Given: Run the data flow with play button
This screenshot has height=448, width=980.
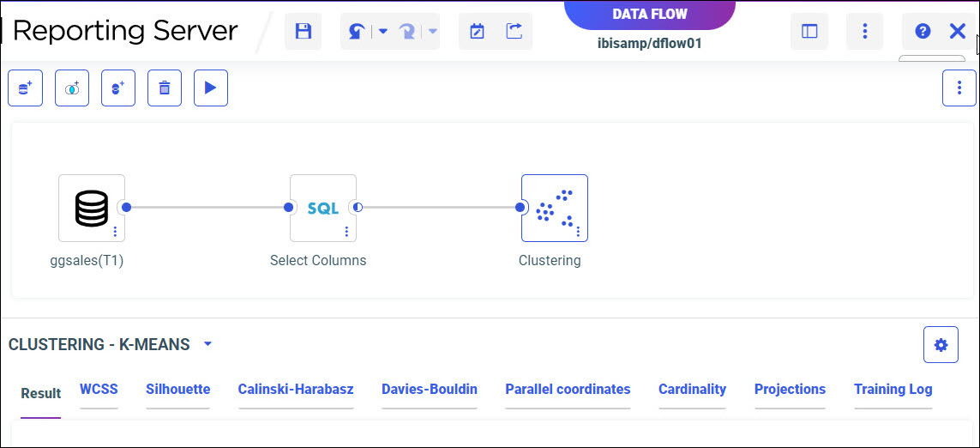Looking at the screenshot, I should 211,88.
